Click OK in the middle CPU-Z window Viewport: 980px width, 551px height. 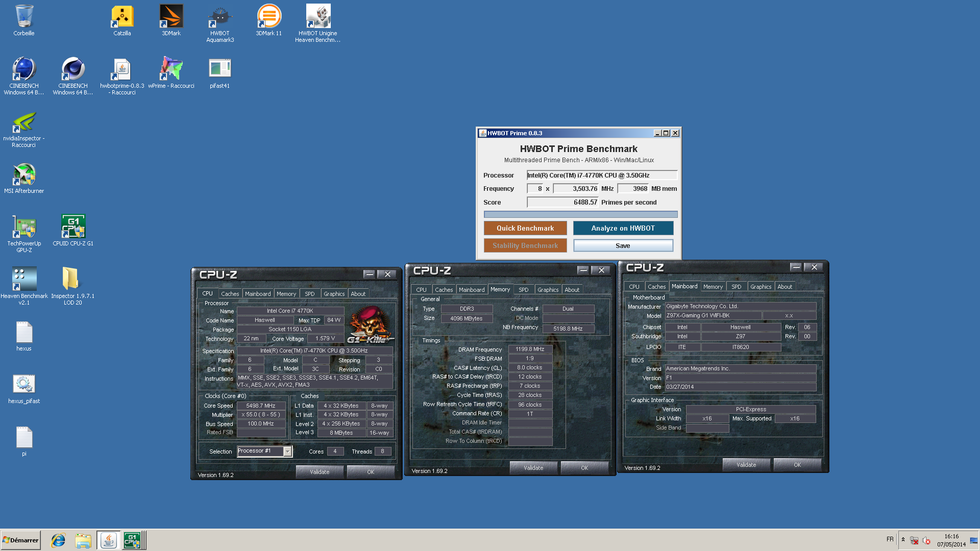(x=584, y=468)
